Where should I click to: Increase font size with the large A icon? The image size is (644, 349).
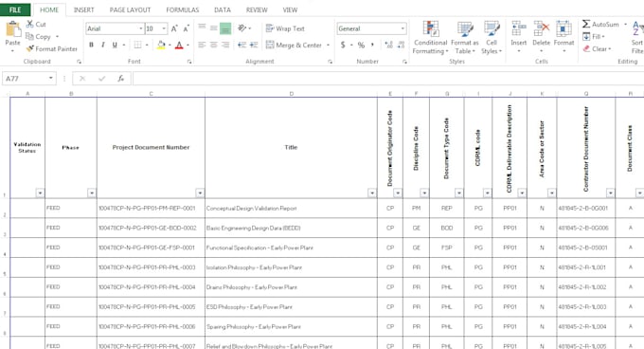[x=174, y=28]
